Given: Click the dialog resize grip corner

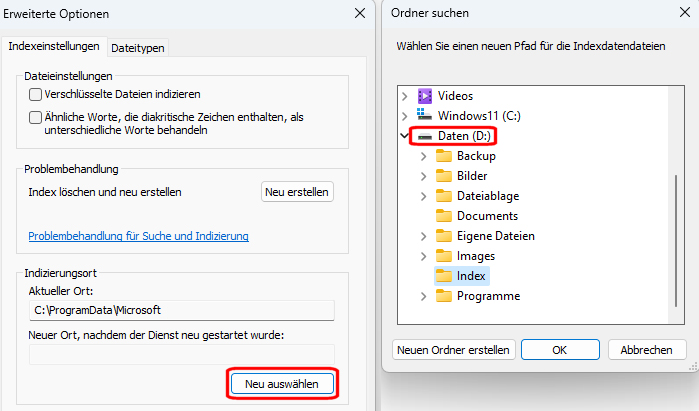Looking at the screenshot, I should click(x=693, y=367).
